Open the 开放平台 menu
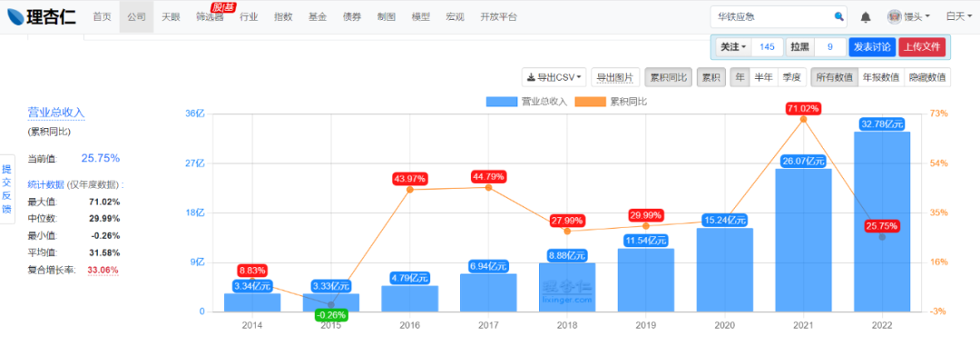This screenshot has width=980, height=356. click(499, 17)
